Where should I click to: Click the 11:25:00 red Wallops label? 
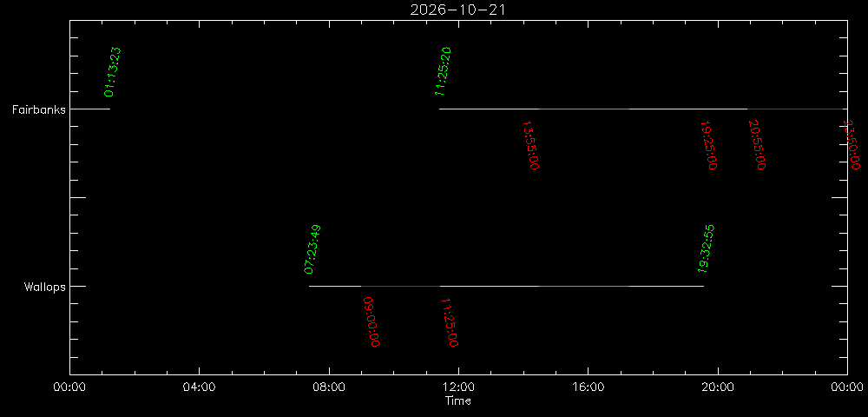pyautogui.click(x=449, y=322)
